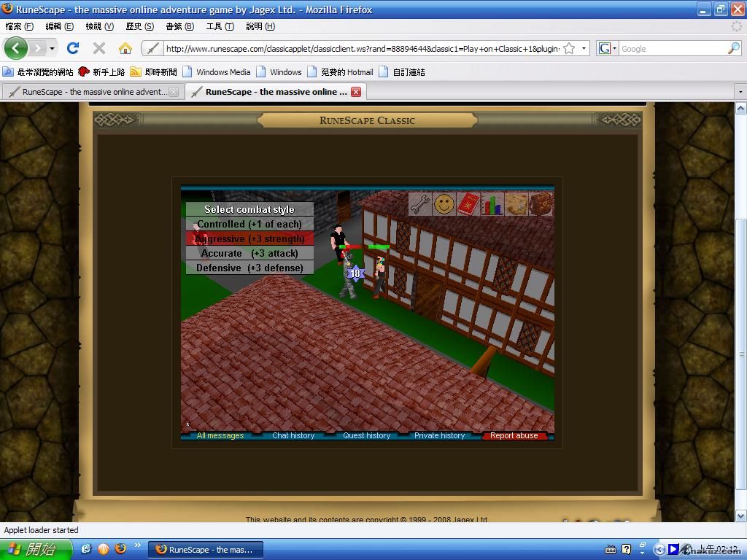Open the wrench options icon in game

(420, 204)
